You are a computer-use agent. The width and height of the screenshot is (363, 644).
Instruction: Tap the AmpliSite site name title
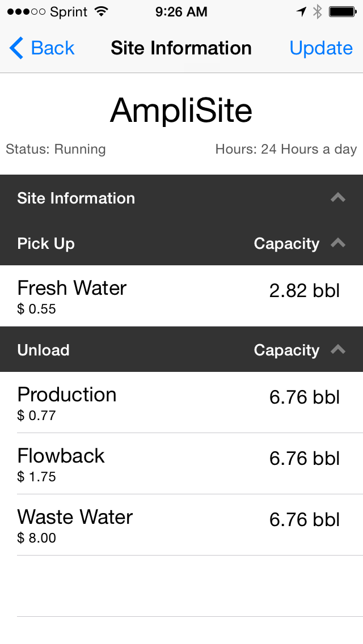click(181, 110)
